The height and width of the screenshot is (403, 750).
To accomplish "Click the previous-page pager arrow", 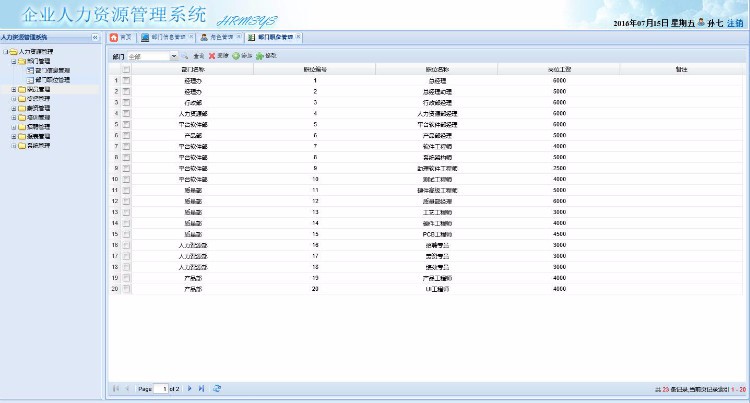I will 127,389.
